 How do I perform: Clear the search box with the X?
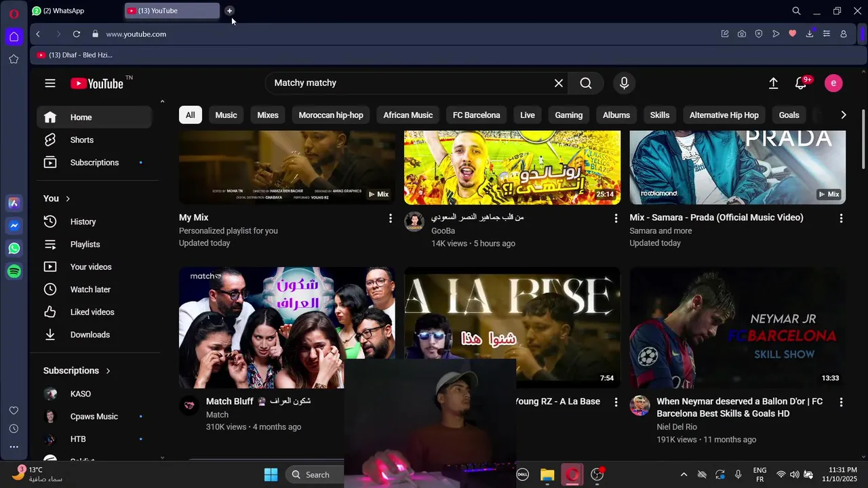(x=559, y=83)
